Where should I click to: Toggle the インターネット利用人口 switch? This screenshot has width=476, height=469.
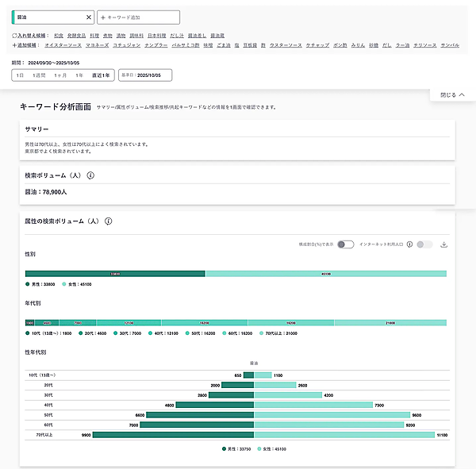click(x=425, y=244)
